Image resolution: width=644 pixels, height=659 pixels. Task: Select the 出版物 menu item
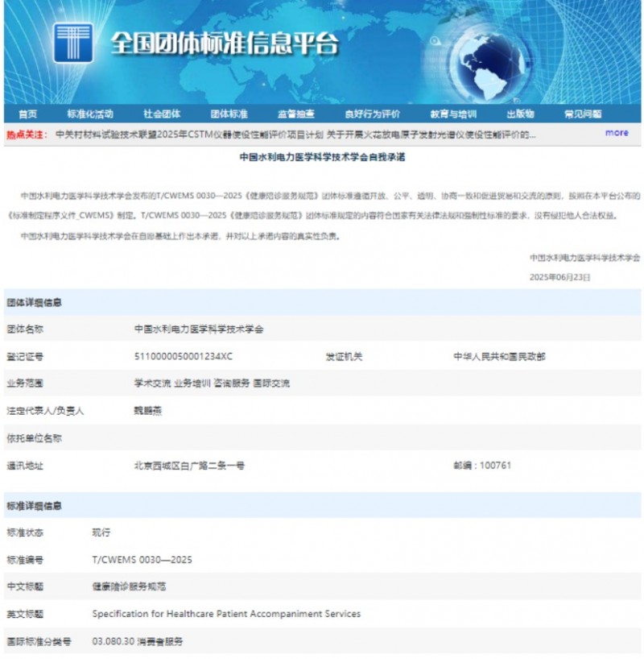click(521, 114)
